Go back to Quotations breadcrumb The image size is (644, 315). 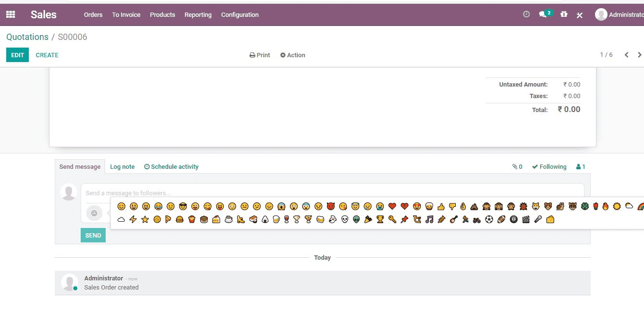[27, 37]
